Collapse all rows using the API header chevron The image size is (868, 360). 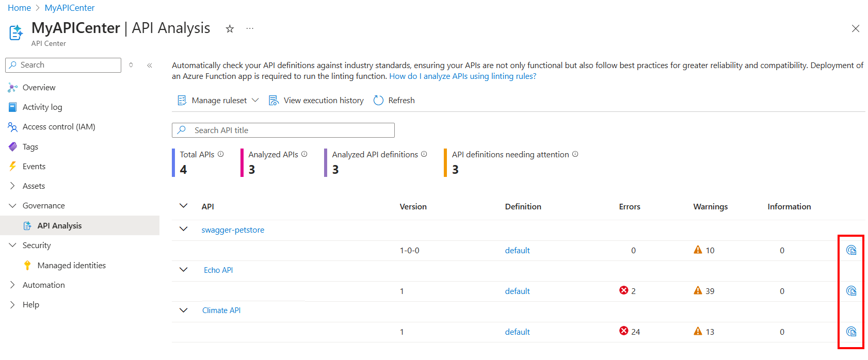click(x=183, y=206)
